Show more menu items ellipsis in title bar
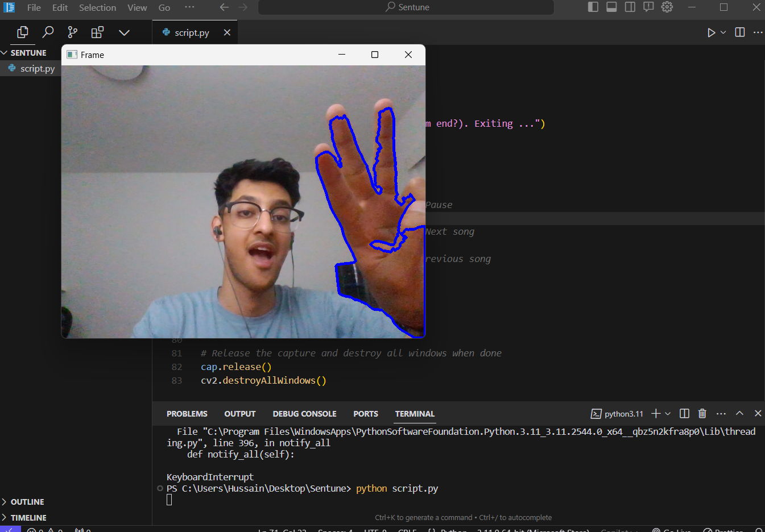Image resolution: width=765 pixels, height=532 pixels. pos(189,7)
